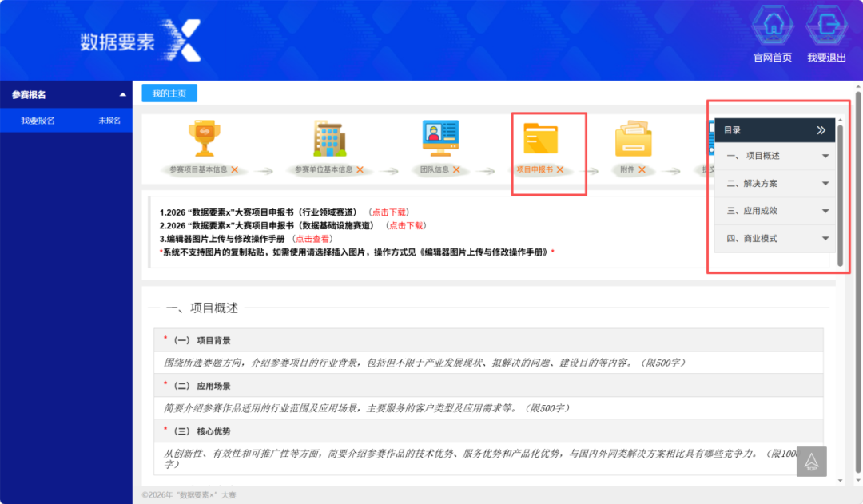
Task: Download the 行业领域赛道 application form
Action: tap(389, 212)
